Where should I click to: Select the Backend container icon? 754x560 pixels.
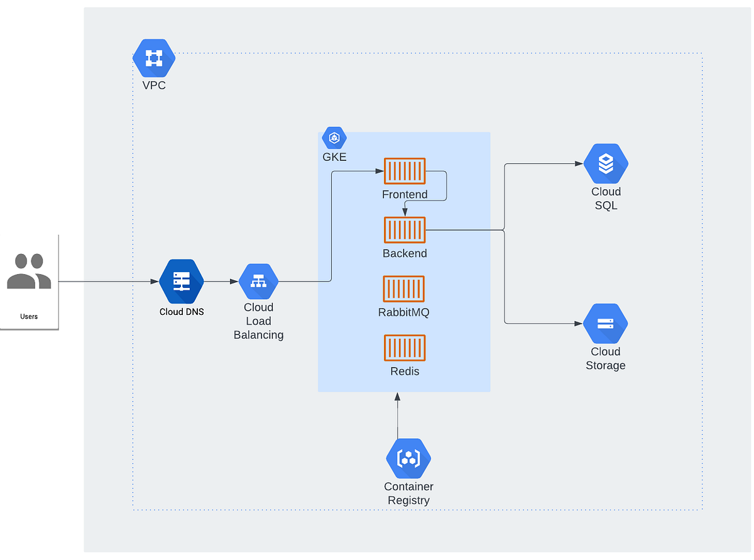[x=405, y=230]
